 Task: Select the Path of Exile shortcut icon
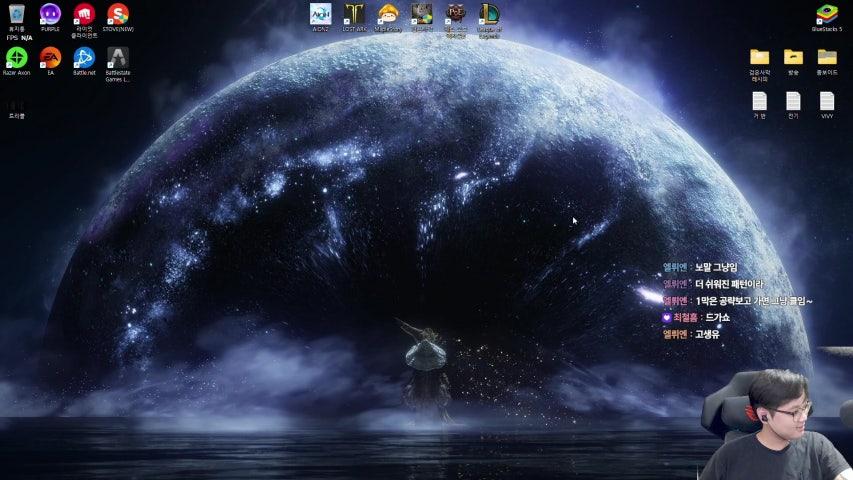click(x=456, y=14)
